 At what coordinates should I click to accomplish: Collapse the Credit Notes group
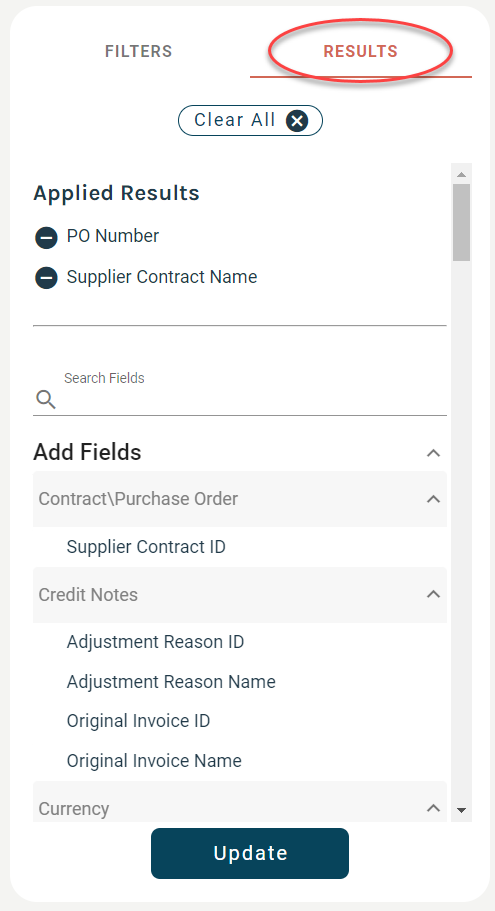click(x=433, y=594)
